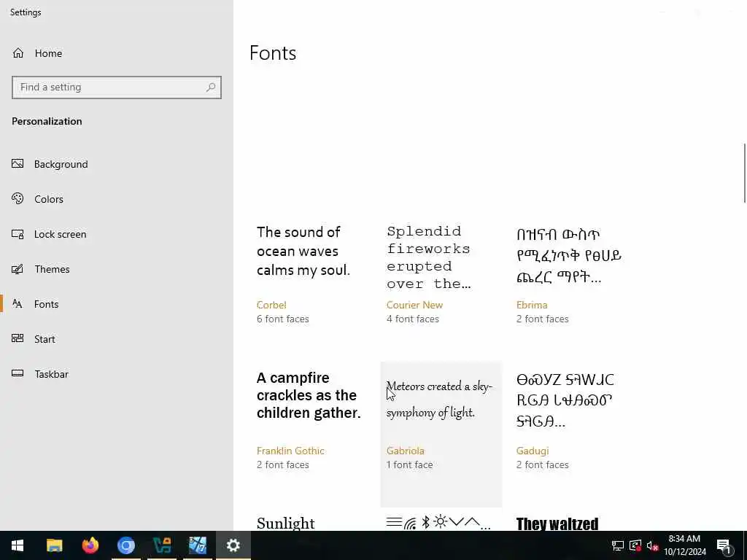Click the Themes brush icon
Screen dimensions: 747x560
point(18,269)
